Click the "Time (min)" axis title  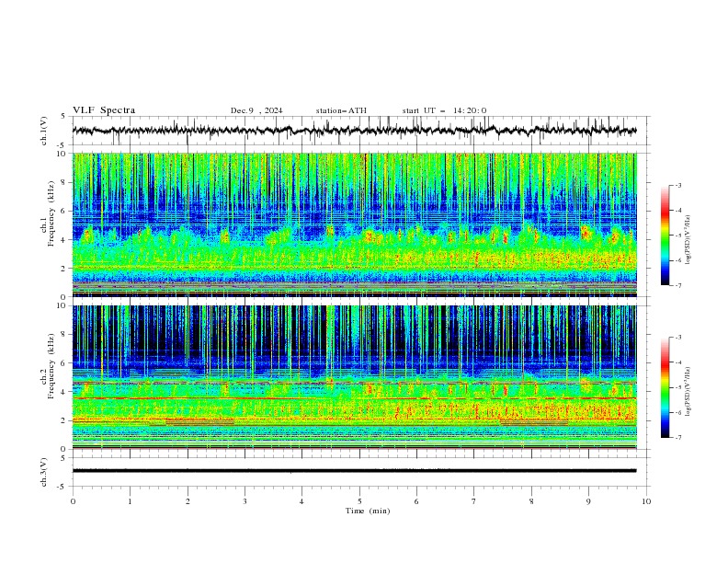pos(368,511)
